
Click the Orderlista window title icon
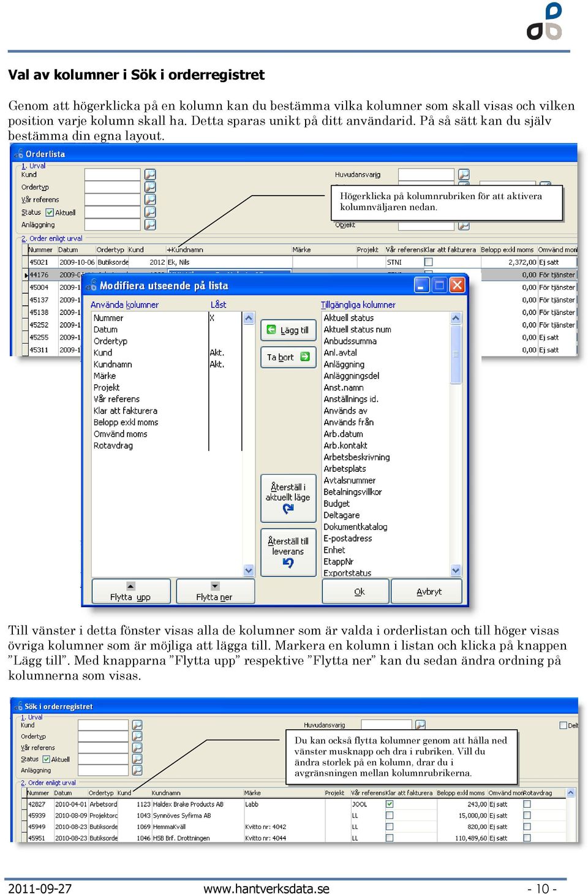pyautogui.click(x=18, y=154)
